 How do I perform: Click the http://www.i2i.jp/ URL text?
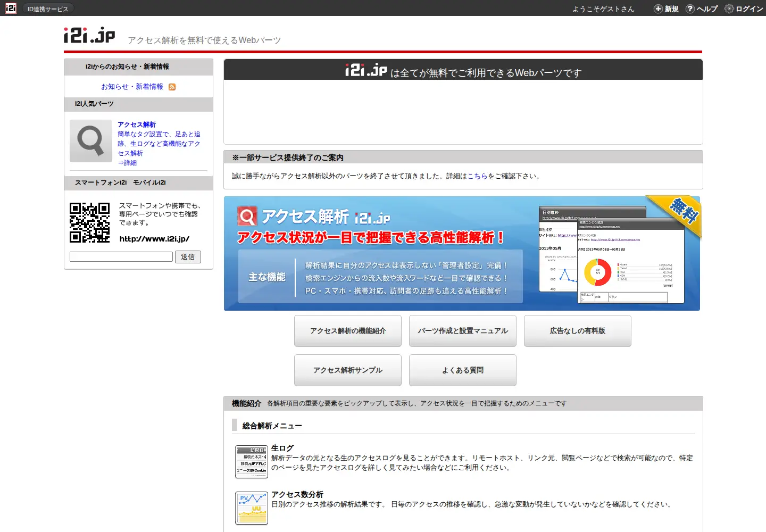pos(154,239)
